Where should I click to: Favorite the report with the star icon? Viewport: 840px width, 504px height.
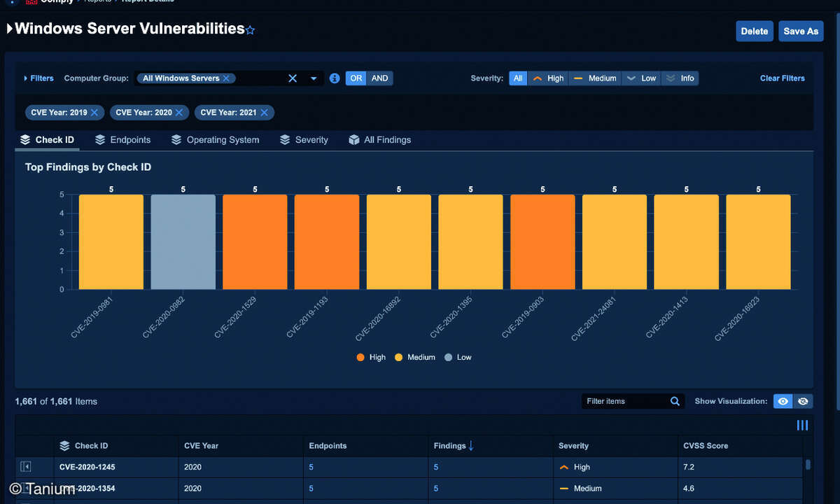coord(251,30)
